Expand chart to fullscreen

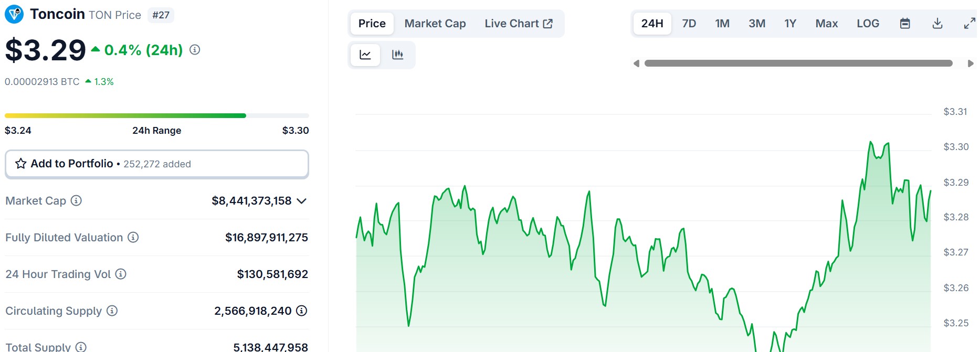coord(970,24)
